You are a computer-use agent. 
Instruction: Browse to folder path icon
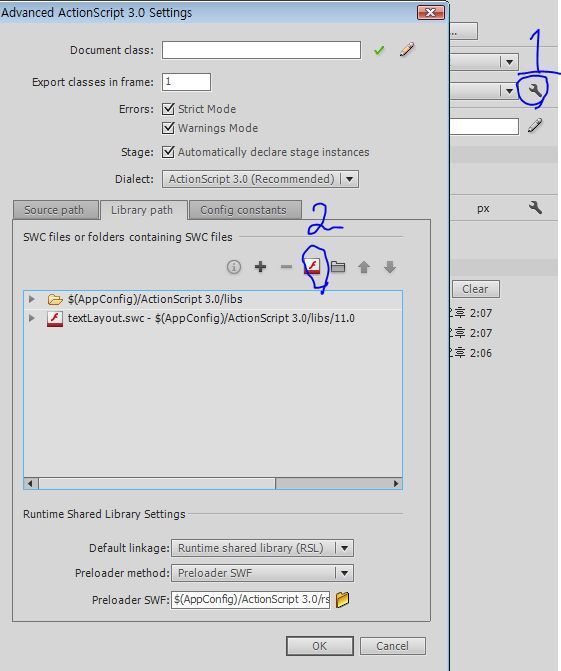coord(338,267)
